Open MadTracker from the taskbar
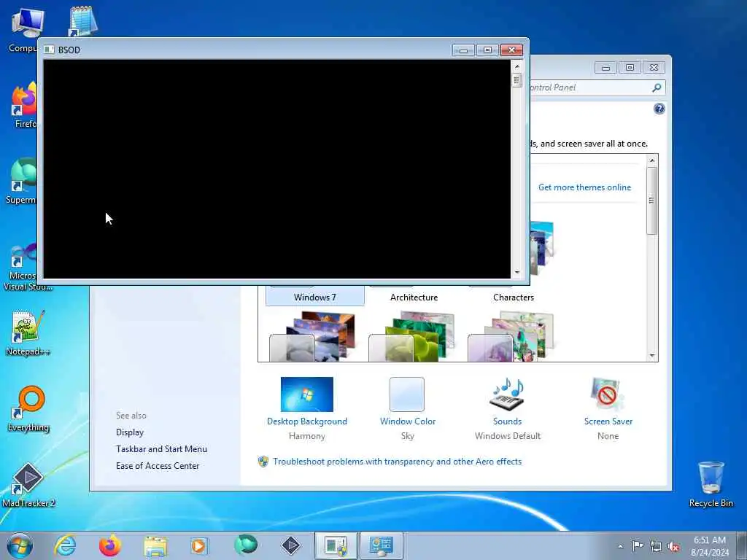747x560 pixels. [290, 545]
